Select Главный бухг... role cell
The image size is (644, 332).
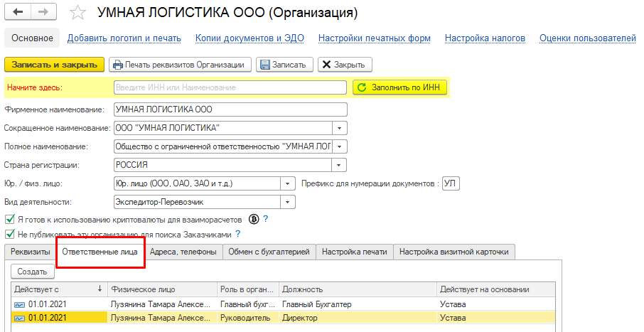(x=248, y=304)
